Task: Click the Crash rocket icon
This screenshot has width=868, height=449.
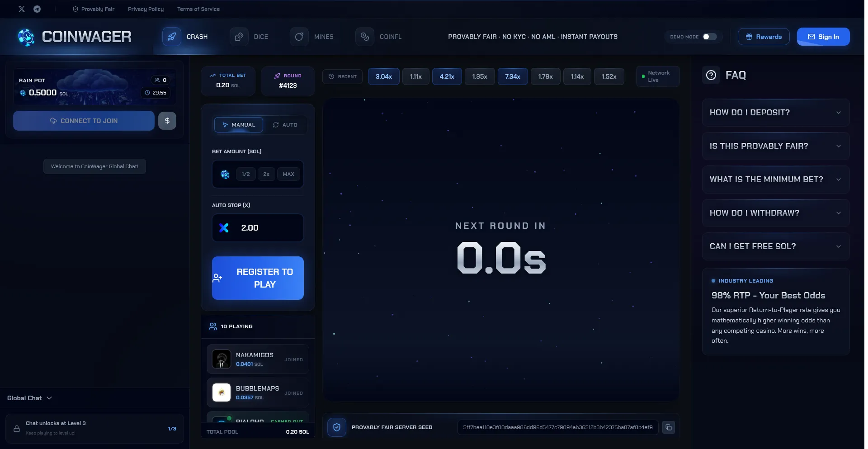Action: [x=172, y=37]
